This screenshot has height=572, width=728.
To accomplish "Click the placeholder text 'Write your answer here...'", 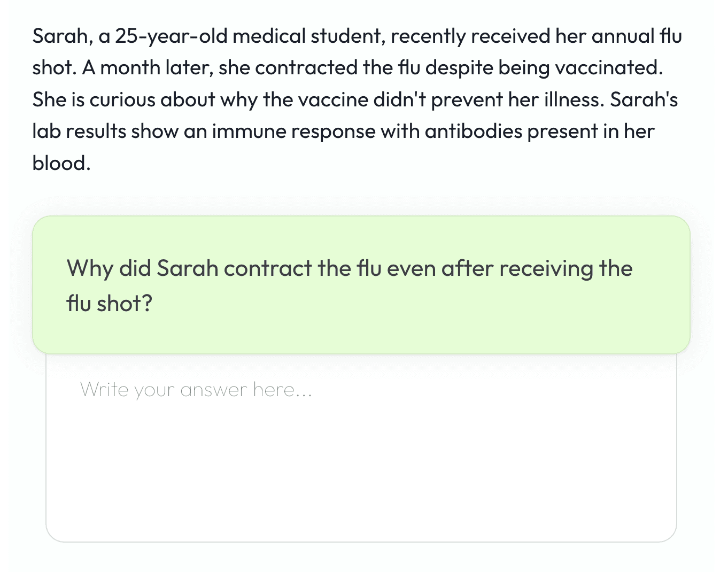I will [x=196, y=390].
